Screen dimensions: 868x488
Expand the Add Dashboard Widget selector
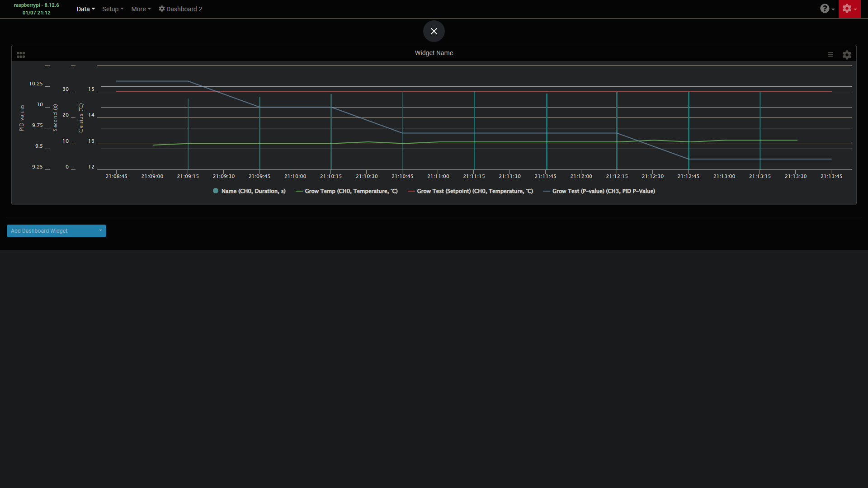coord(100,230)
